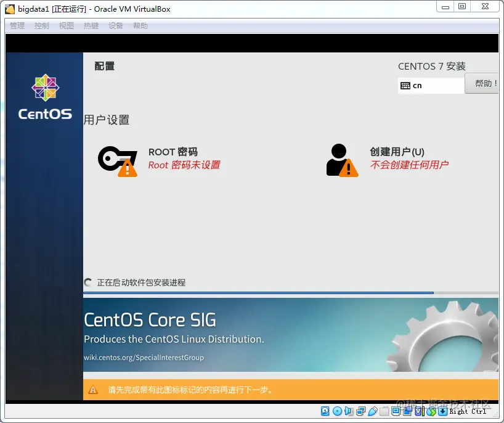This screenshot has height=423, width=504.
Task: Click the keyboard capture arrow icon
Action: tap(443, 411)
